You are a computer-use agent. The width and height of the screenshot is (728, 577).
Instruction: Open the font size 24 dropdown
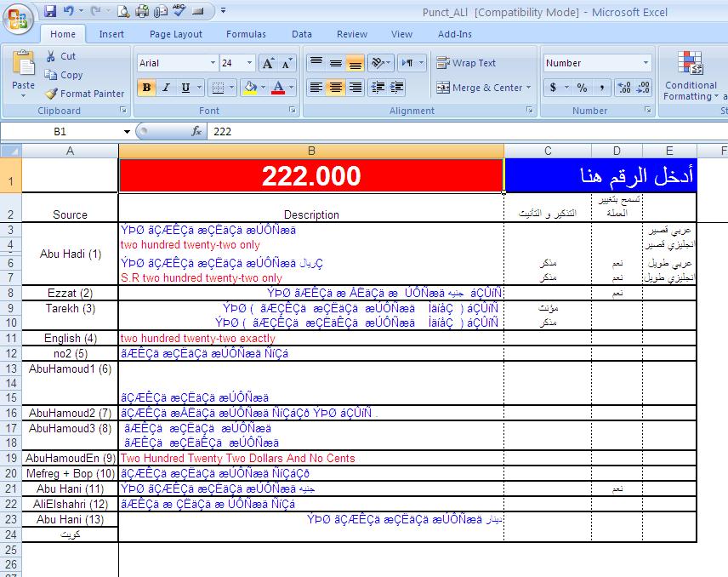249,63
